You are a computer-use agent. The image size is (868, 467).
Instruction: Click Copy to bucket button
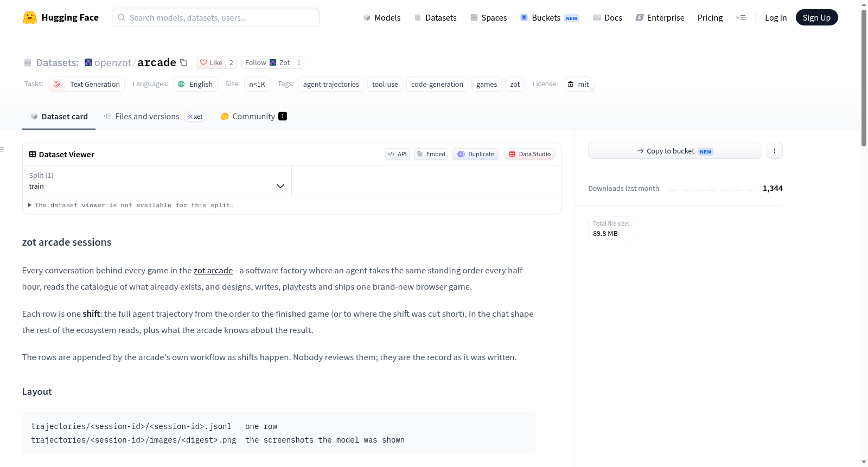pyautogui.click(x=675, y=151)
